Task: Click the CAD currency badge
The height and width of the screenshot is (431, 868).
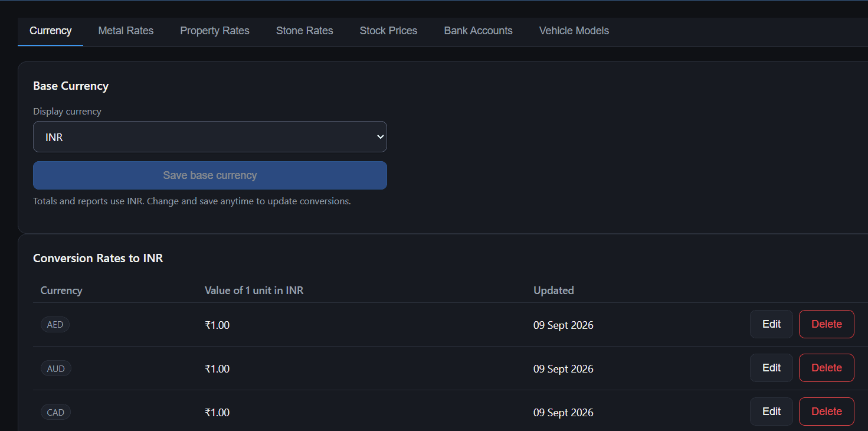Action: (55, 412)
